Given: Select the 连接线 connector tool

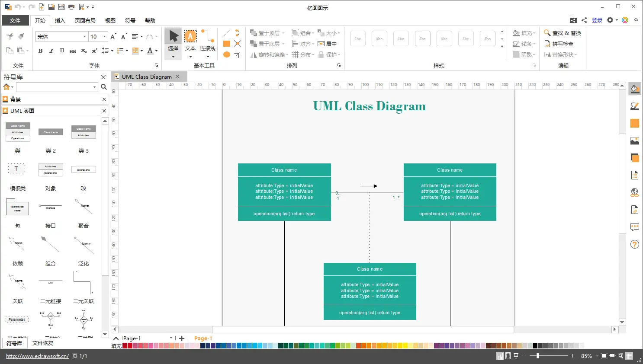Looking at the screenshot, I should pos(208,40).
